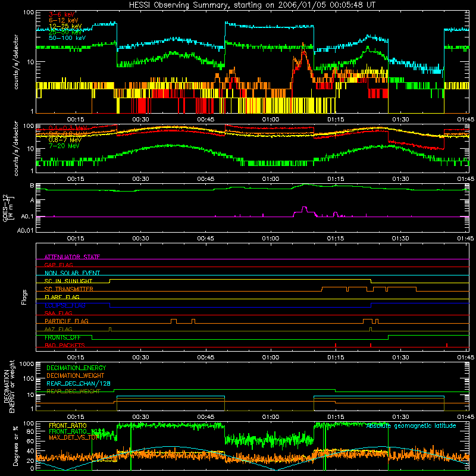The width and height of the screenshot is (476, 476).
Task: Click the "Absolute geomagnetic latitude" label
Action: [411, 425]
